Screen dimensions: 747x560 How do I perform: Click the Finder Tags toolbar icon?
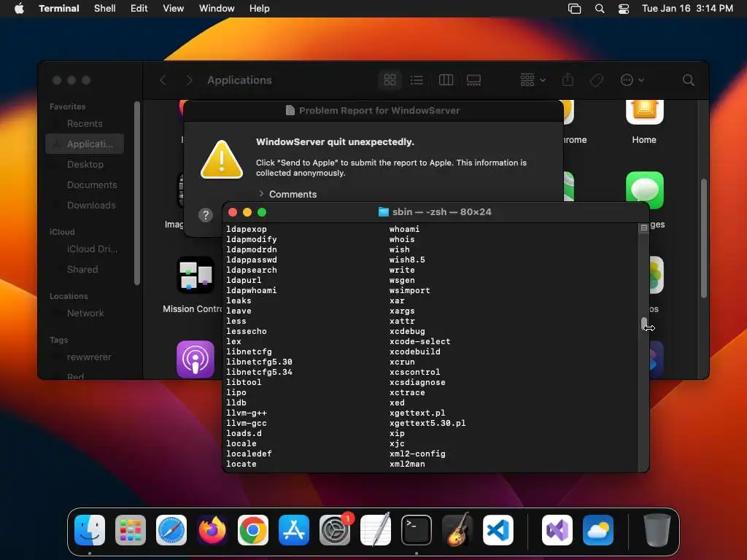[x=597, y=80]
